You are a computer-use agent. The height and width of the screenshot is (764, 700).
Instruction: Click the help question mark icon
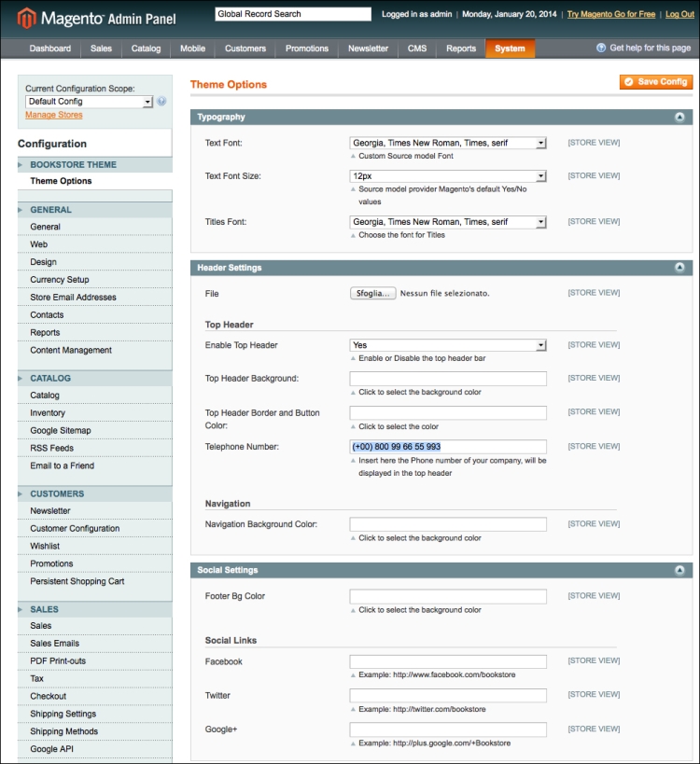point(601,48)
